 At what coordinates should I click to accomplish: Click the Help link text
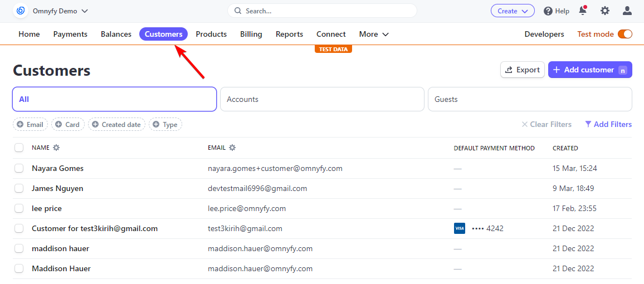tap(562, 11)
